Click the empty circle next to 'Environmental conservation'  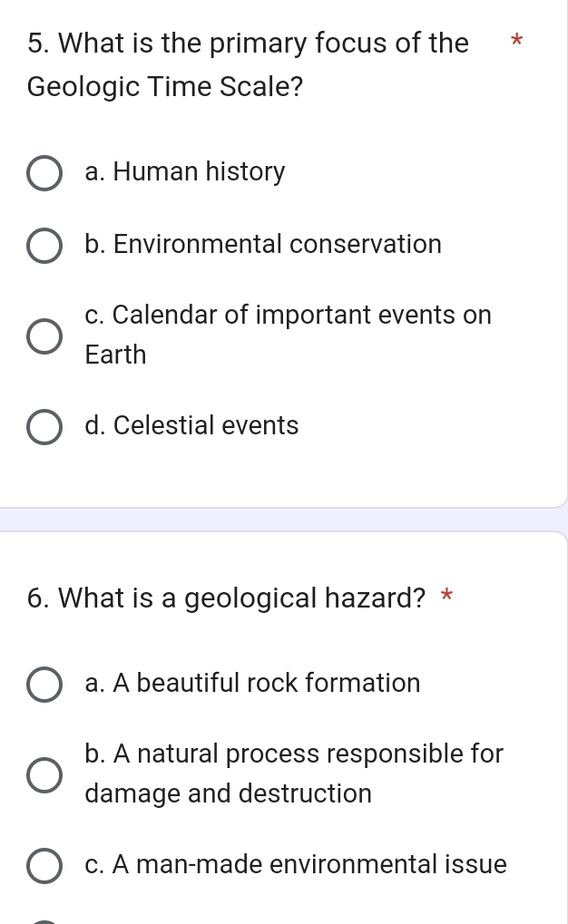coord(44,245)
